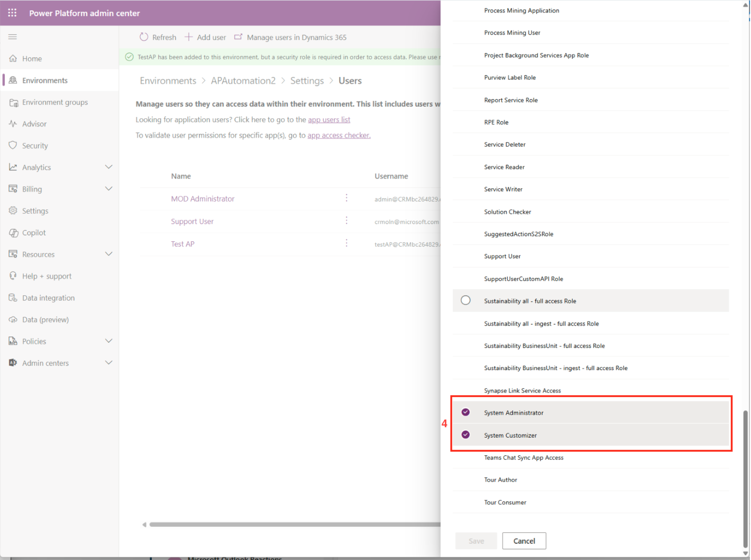The height and width of the screenshot is (560, 751).
Task: Open more options for Support User row
Action: pos(347,220)
